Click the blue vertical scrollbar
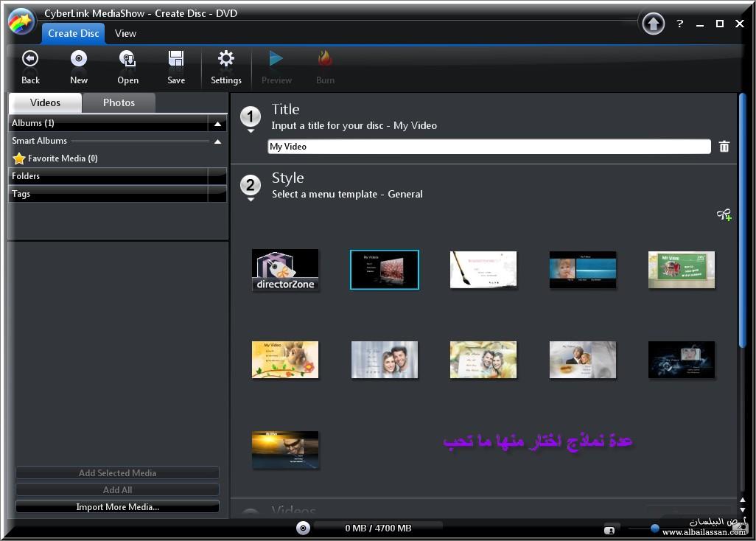The height and width of the screenshot is (541, 756). click(742, 220)
